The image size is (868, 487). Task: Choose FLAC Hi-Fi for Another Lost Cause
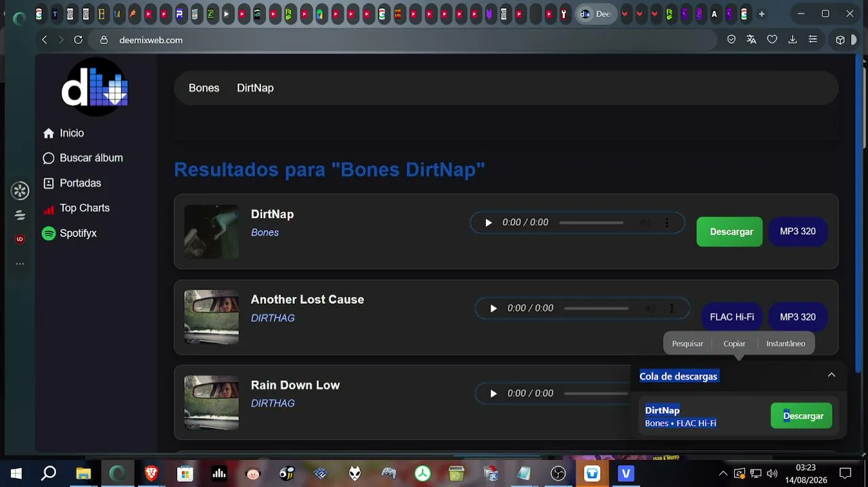pos(731,317)
